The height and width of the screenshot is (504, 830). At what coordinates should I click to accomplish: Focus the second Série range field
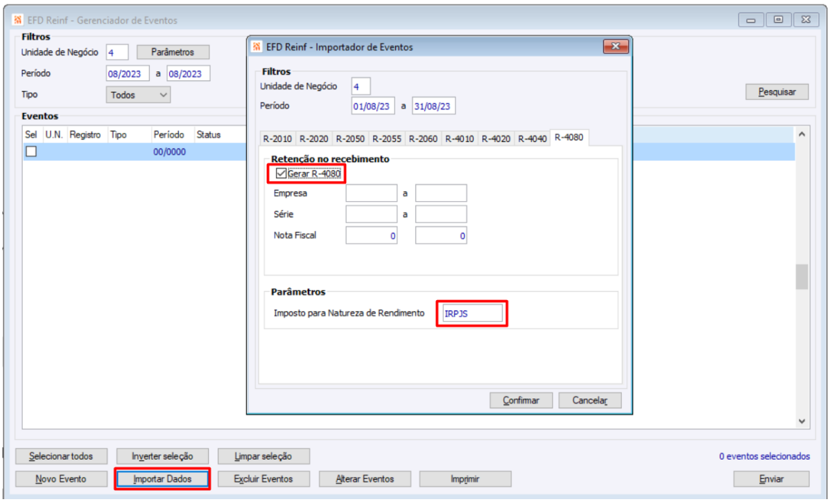[441, 214]
